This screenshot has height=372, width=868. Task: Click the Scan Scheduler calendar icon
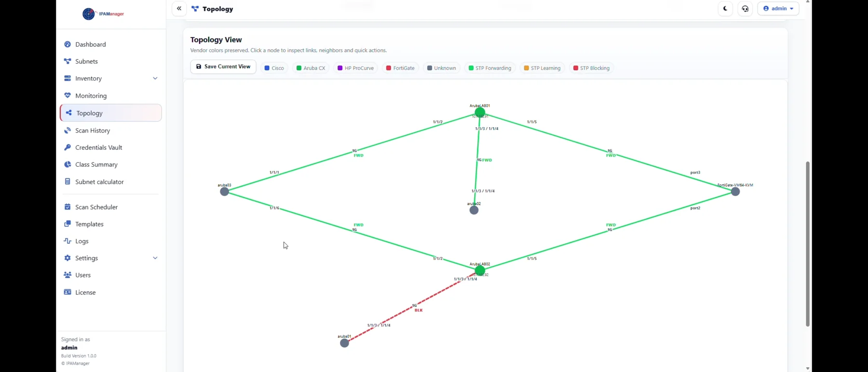(68, 207)
